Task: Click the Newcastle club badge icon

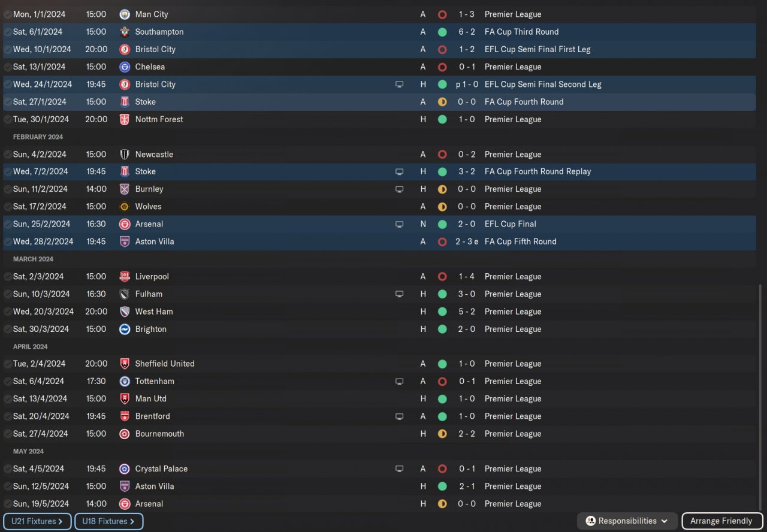Action: [125, 154]
